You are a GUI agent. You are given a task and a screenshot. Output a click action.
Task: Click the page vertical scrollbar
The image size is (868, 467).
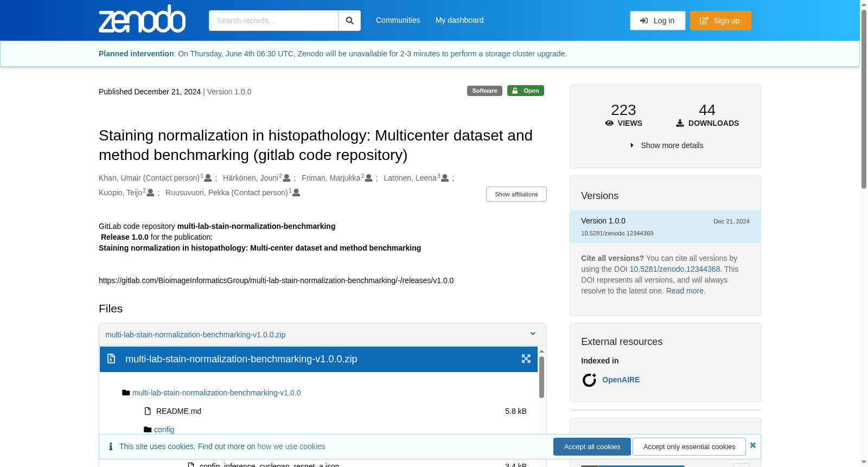pyautogui.click(x=864, y=99)
